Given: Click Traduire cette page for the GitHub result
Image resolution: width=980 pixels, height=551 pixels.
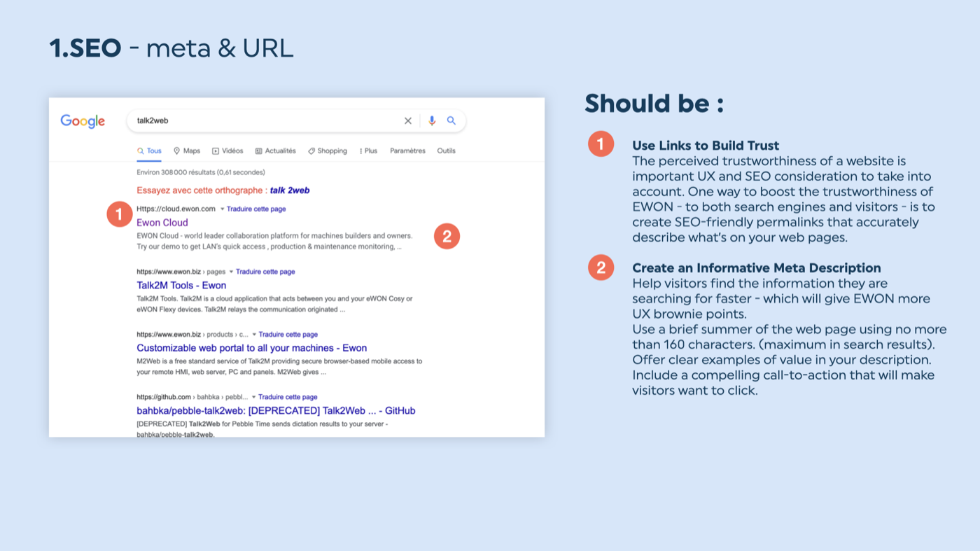Looking at the screenshot, I should 288,397.
